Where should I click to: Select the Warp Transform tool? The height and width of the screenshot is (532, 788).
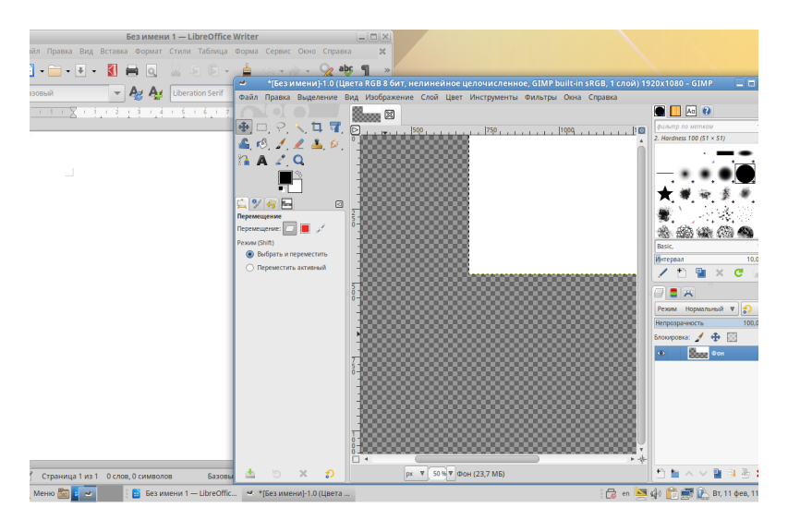(244, 144)
